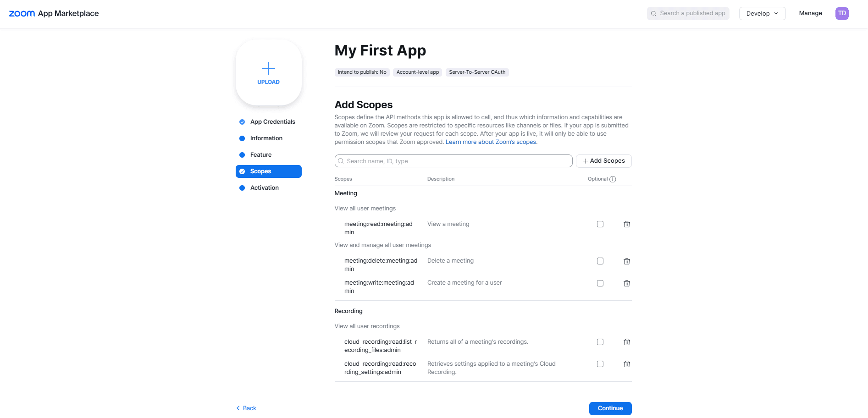Tick optional for 'Returns all of a meeting's recordings'
This screenshot has width=868, height=418.
[x=600, y=342]
